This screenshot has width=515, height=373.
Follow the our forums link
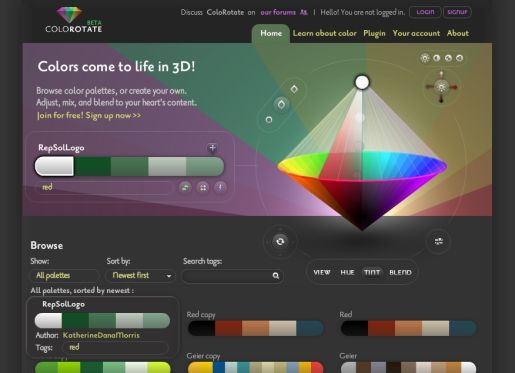[278, 12]
